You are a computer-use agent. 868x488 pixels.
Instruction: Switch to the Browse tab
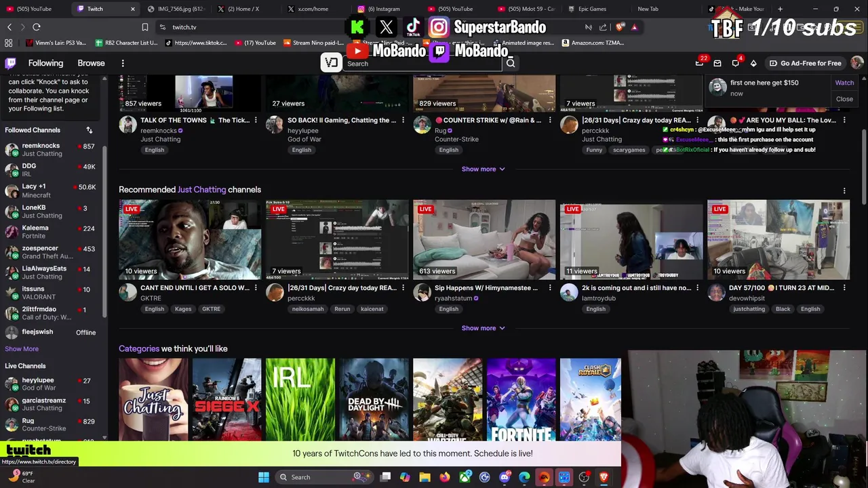point(91,63)
